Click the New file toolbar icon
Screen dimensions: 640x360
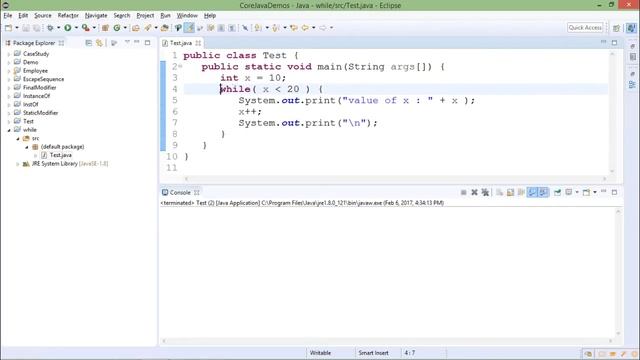8,28
